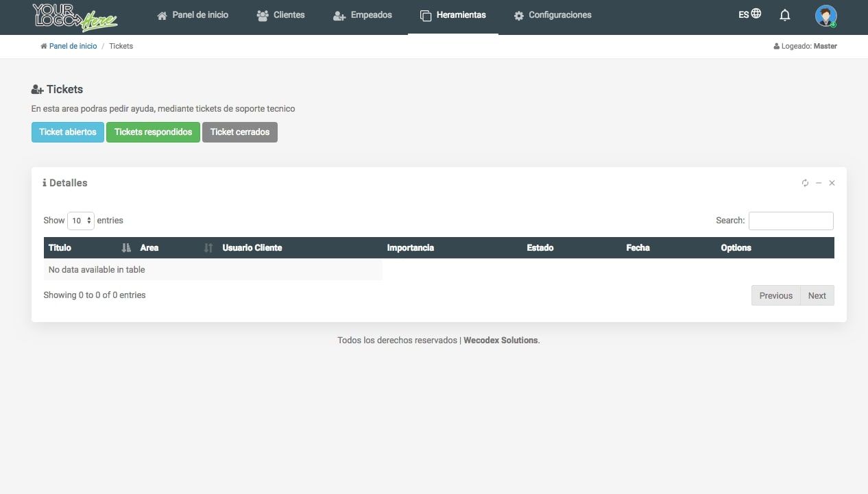The height and width of the screenshot is (494, 868).
Task: Show Tickets respondidos
Action: click(153, 132)
